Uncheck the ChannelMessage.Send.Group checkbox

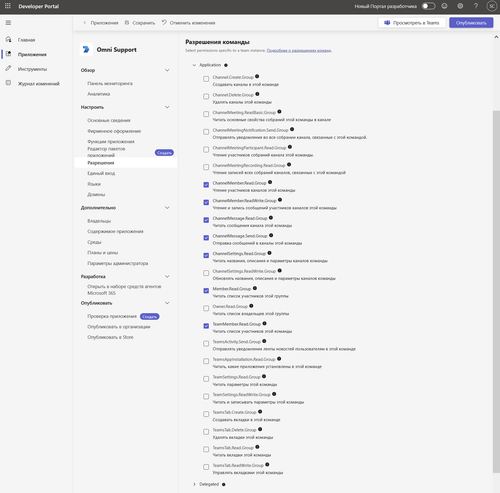click(206, 238)
